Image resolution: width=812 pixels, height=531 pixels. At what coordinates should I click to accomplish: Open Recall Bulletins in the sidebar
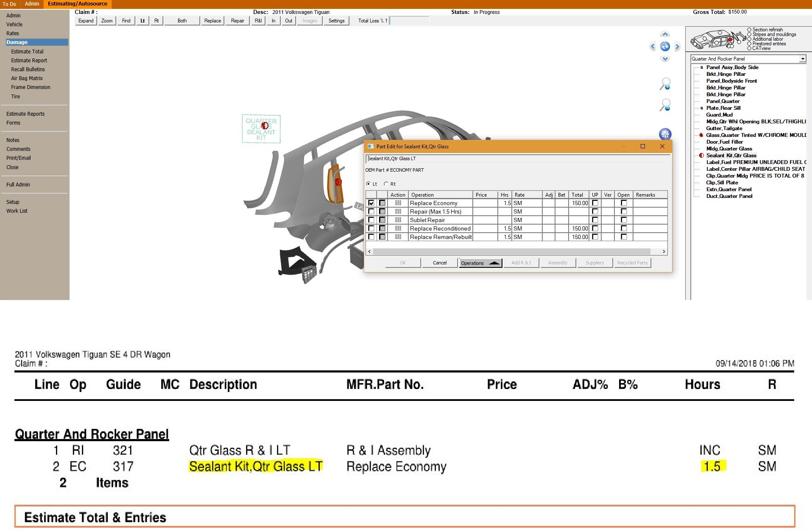click(x=28, y=70)
